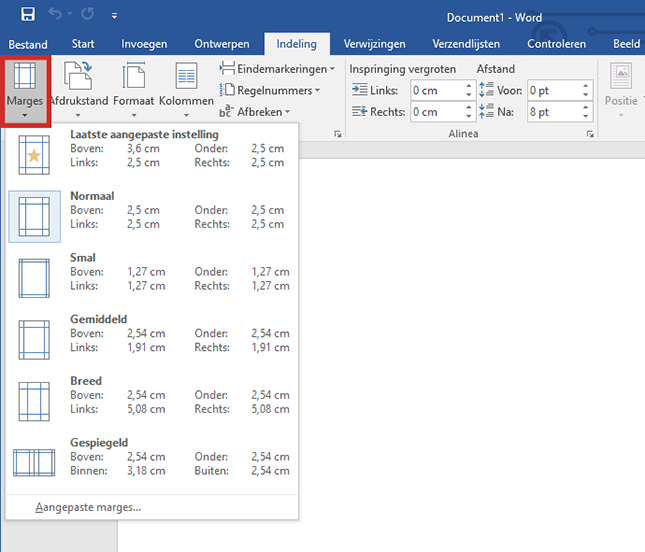Image resolution: width=645 pixels, height=552 pixels.
Task: Apply the Gespiegeld mirrored margins
Action: coord(150,457)
